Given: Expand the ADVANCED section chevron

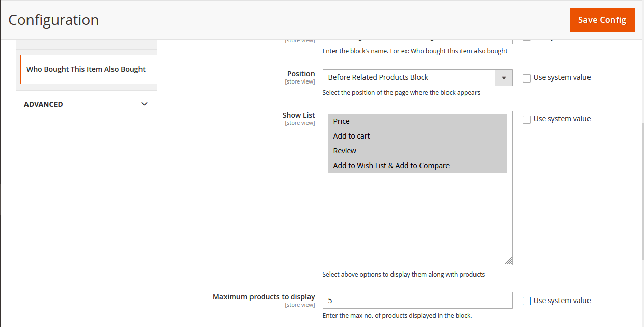Looking at the screenshot, I should pos(144,104).
